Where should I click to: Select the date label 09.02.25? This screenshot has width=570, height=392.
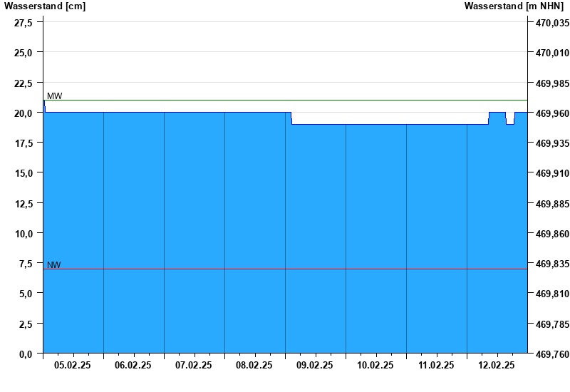pyautogui.click(x=314, y=365)
